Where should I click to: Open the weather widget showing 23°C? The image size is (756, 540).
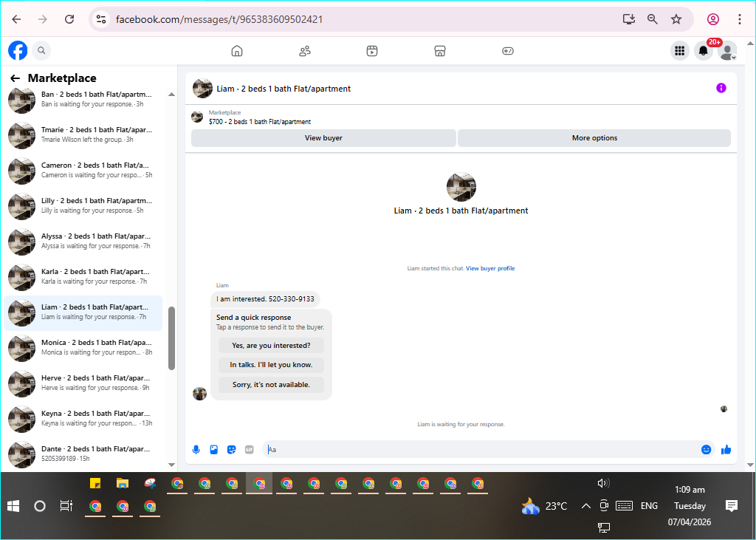pos(545,506)
